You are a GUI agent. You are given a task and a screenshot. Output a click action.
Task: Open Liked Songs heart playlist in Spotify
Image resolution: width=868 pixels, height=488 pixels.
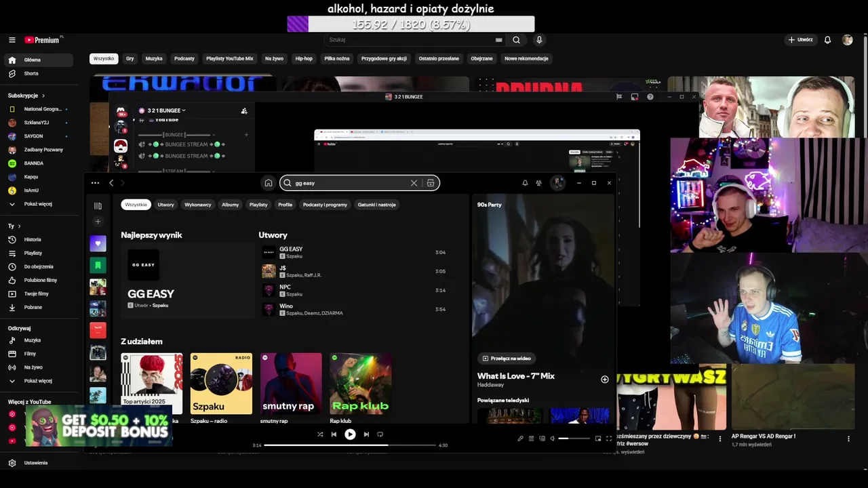[x=98, y=243]
